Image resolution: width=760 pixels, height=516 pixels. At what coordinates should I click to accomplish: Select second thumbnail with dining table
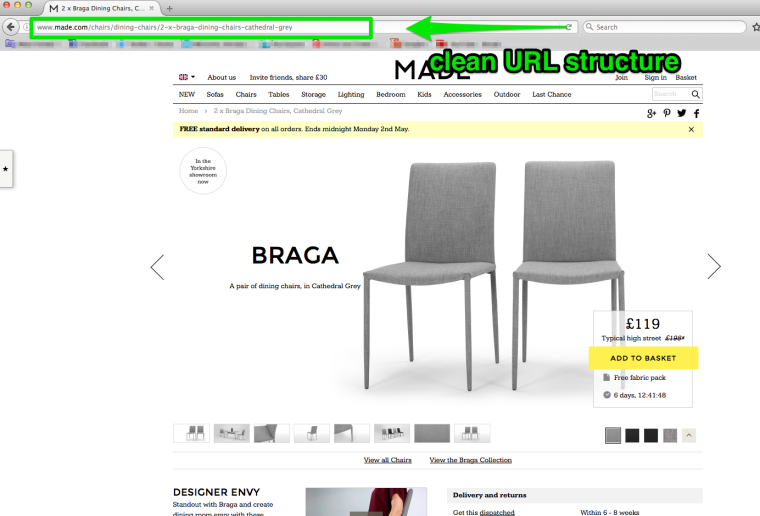click(232, 433)
